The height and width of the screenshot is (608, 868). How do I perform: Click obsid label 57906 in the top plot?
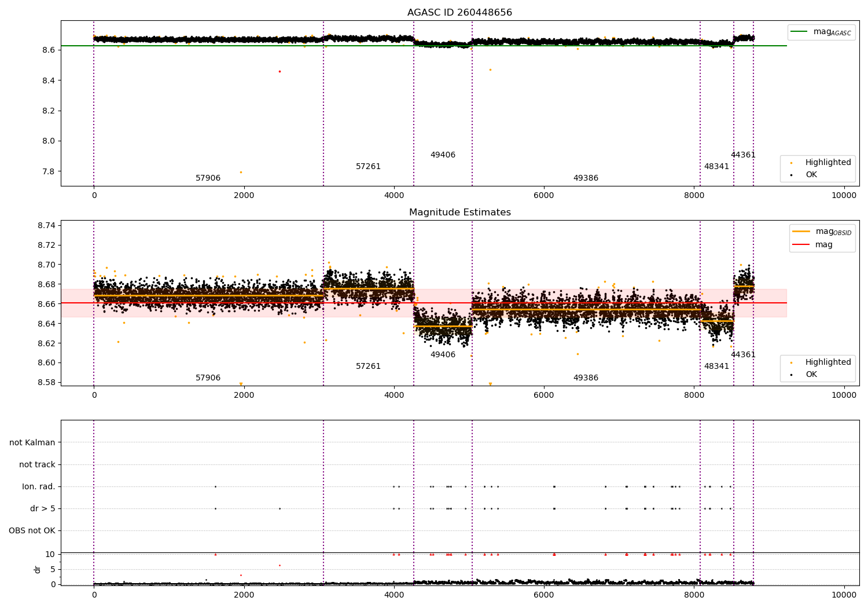click(208, 178)
